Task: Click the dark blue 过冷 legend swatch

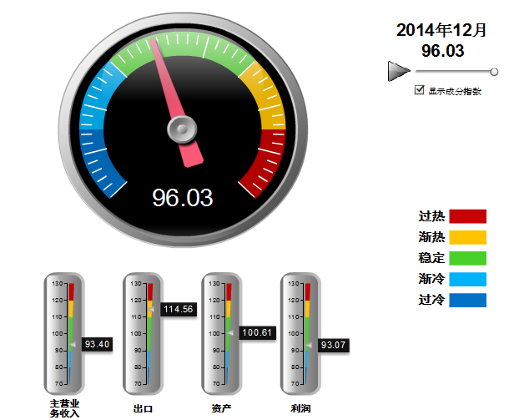Action: coord(467,300)
